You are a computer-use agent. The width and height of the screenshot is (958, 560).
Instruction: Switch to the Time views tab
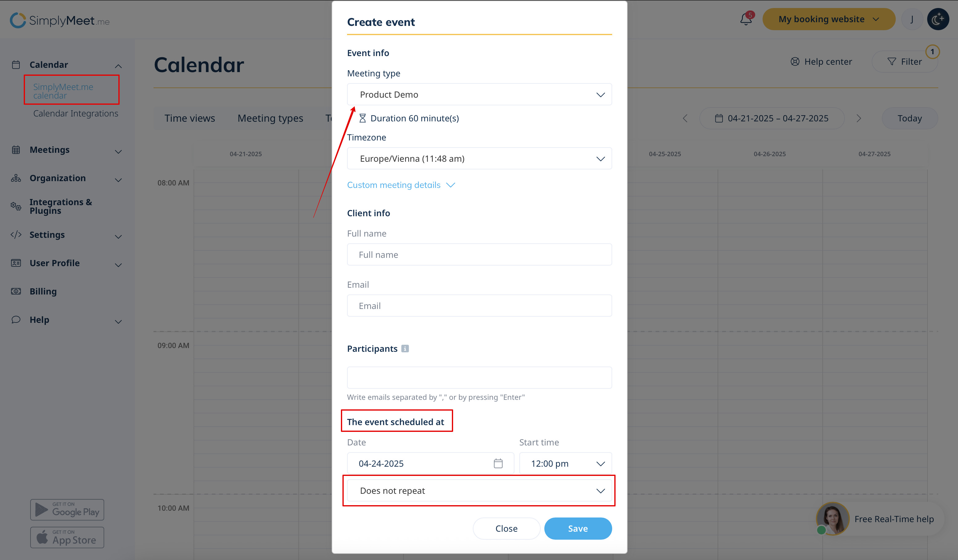click(x=189, y=119)
